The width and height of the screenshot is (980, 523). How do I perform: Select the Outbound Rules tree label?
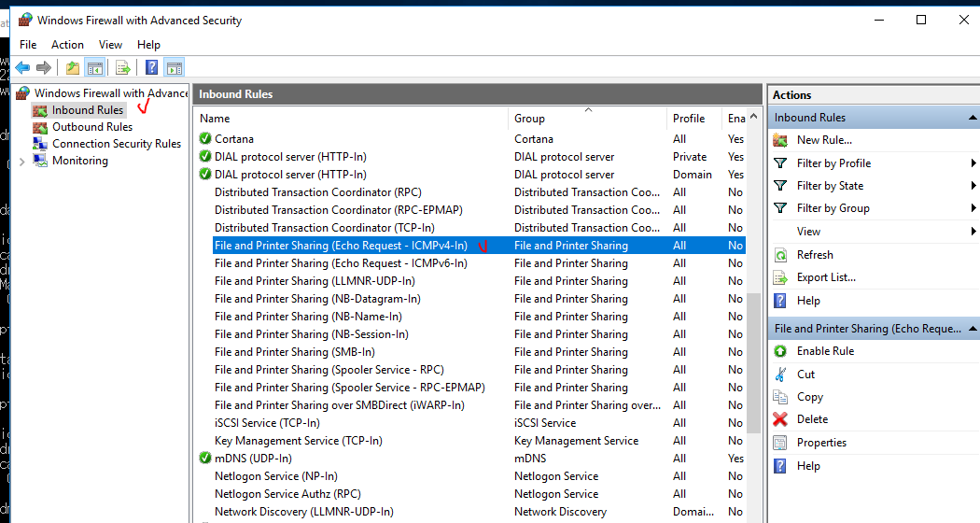point(92,127)
